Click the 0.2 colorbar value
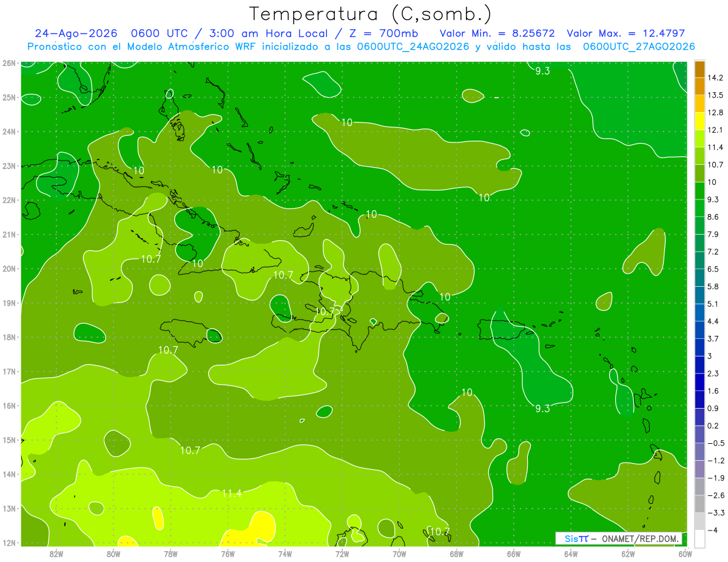The height and width of the screenshot is (562, 728). (x=713, y=425)
